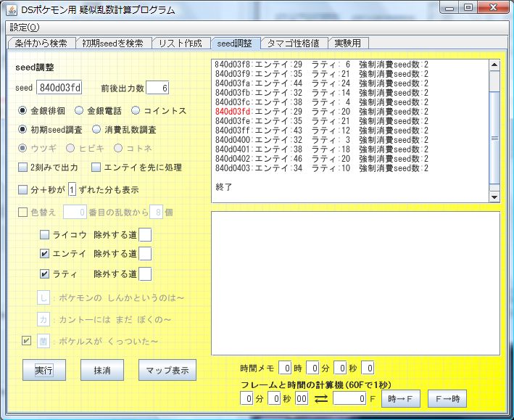Select the 金銀徘徊 radio button
Image resolution: width=514 pixels, height=420 pixels.
pos(22,110)
